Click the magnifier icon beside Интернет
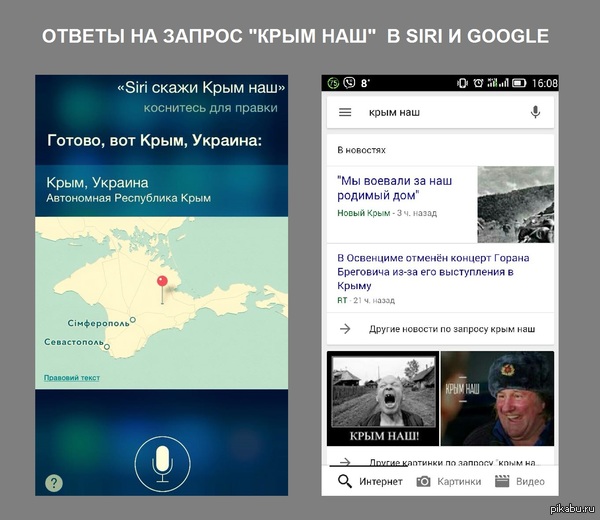 click(x=345, y=481)
